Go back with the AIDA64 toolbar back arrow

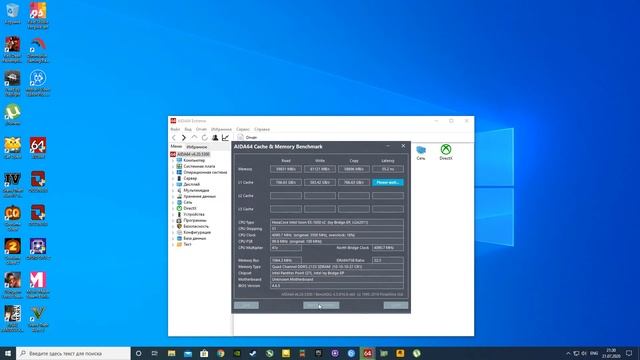click(174, 138)
